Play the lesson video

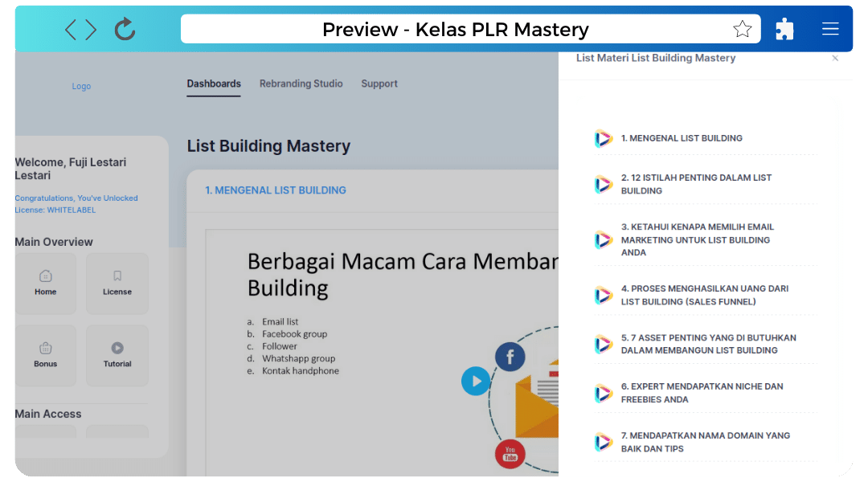(x=476, y=381)
